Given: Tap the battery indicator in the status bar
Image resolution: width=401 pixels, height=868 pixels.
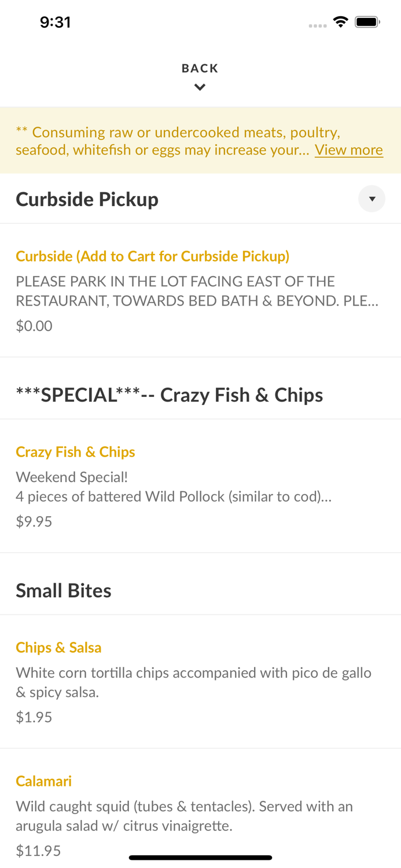Looking at the screenshot, I should pos(366,21).
